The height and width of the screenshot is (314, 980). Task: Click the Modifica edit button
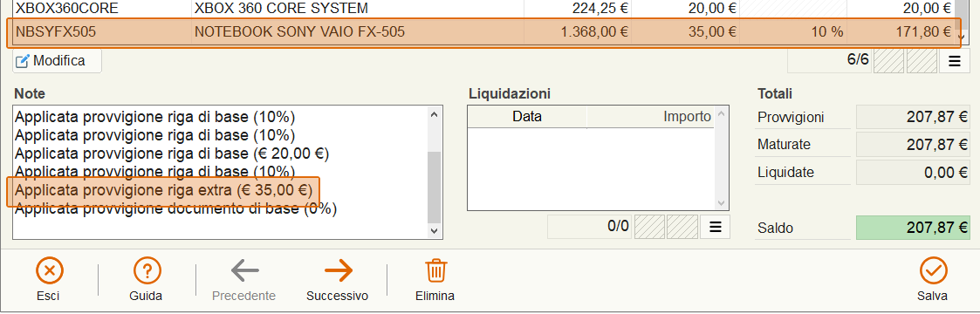(x=57, y=61)
